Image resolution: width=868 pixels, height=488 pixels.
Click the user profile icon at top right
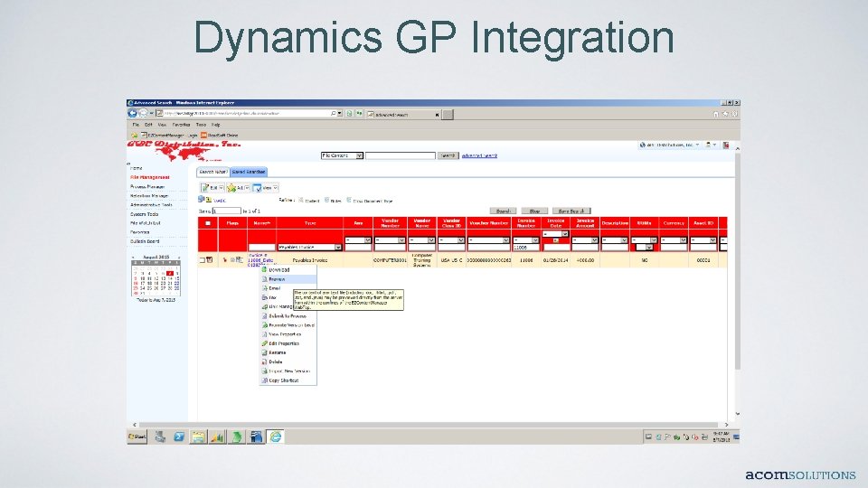coord(708,145)
